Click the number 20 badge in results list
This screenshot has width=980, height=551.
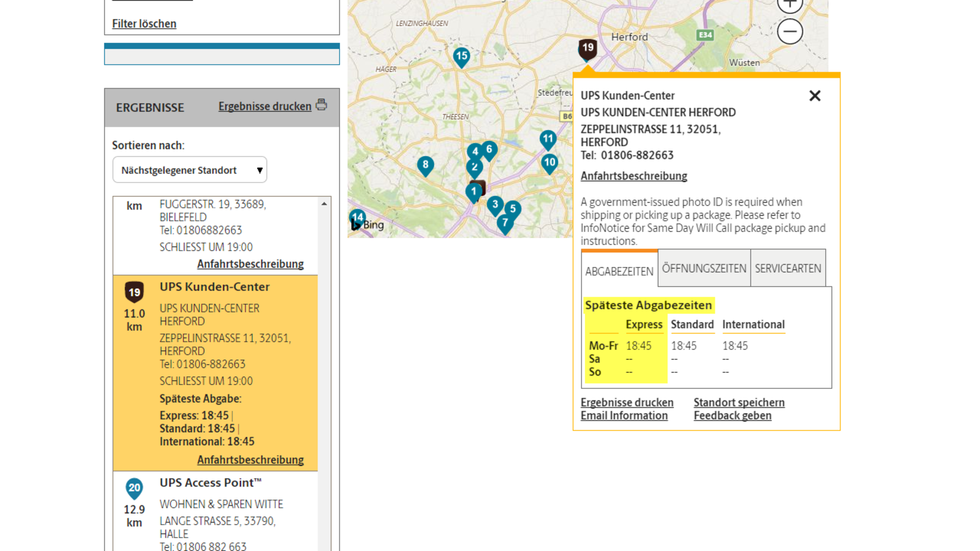134,489
